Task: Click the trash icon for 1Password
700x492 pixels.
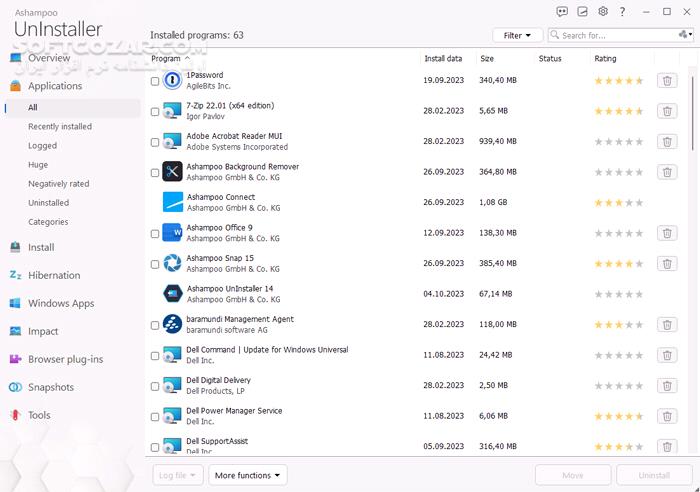Action: tap(667, 81)
